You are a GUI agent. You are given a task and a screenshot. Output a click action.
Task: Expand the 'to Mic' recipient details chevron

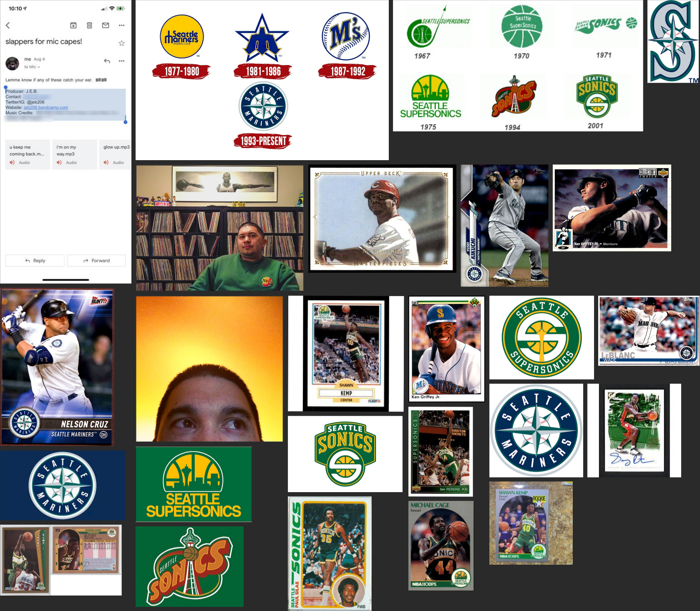click(x=39, y=67)
